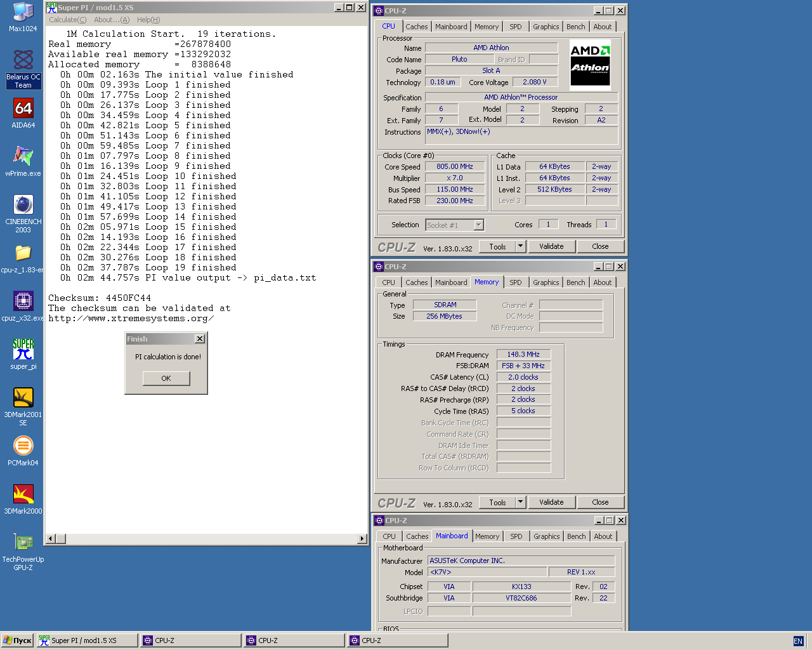This screenshot has width=812, height=650.
Task: Click OK in Finish dialog
Action: tap(166, 378)
